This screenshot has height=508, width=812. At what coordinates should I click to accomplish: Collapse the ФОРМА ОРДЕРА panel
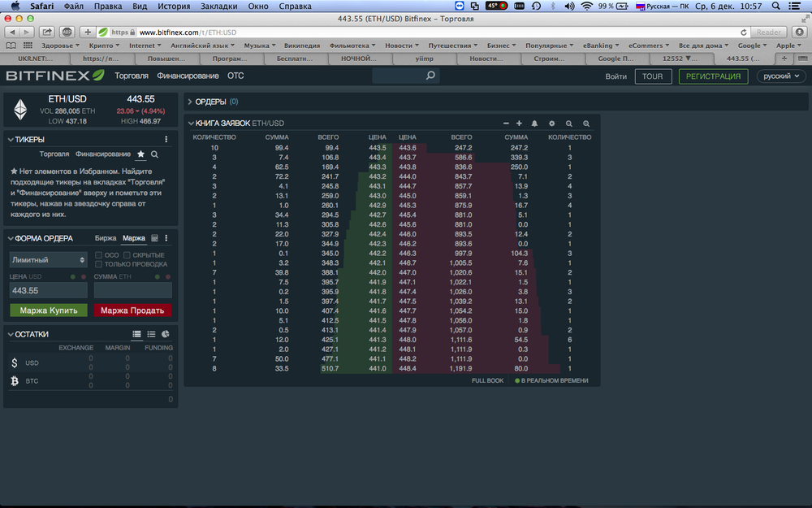click(x=11, y=238)
